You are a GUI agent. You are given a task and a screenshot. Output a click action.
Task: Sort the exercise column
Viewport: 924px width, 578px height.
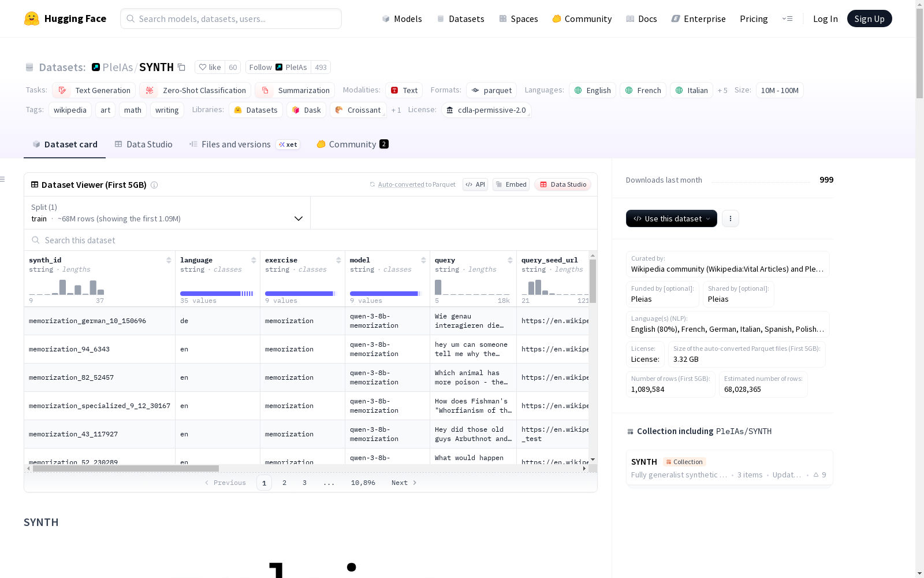click(338, 260)
